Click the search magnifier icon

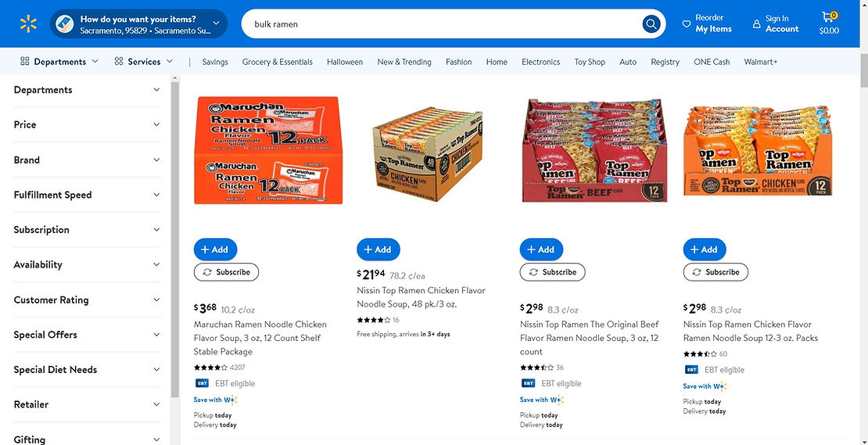click(x=651, y=24)
